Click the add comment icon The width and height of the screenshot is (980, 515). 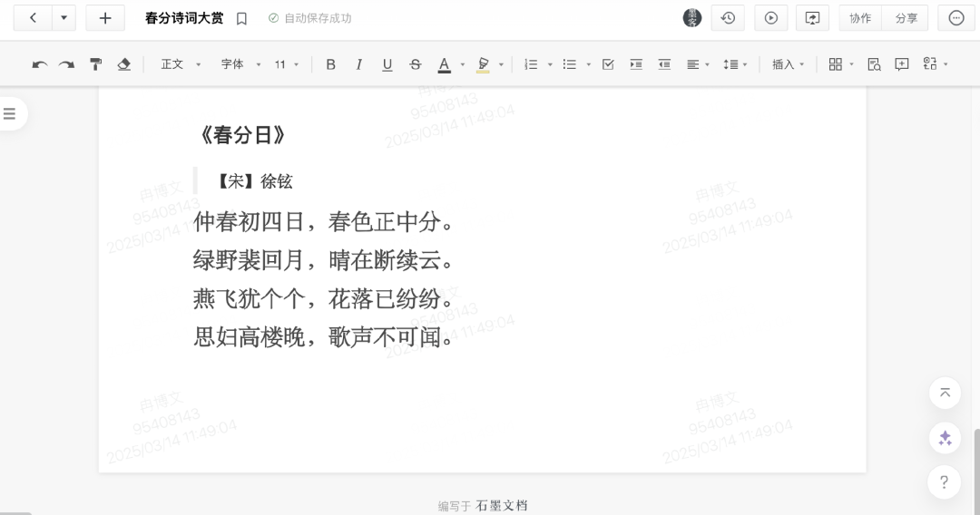point(901,64)
